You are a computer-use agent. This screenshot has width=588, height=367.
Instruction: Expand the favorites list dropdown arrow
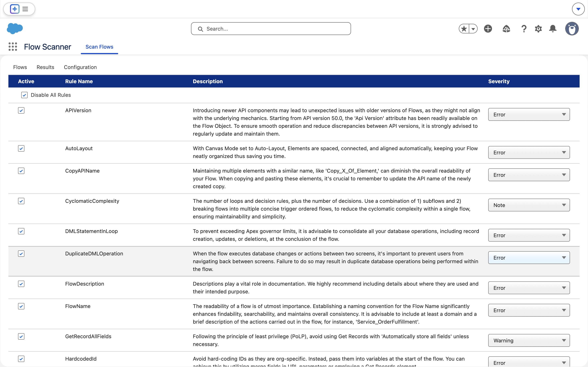(473, 29)
